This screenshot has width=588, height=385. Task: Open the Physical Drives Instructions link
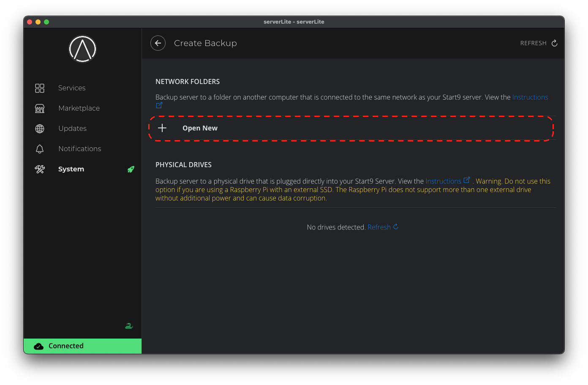(x=443, y=181)
